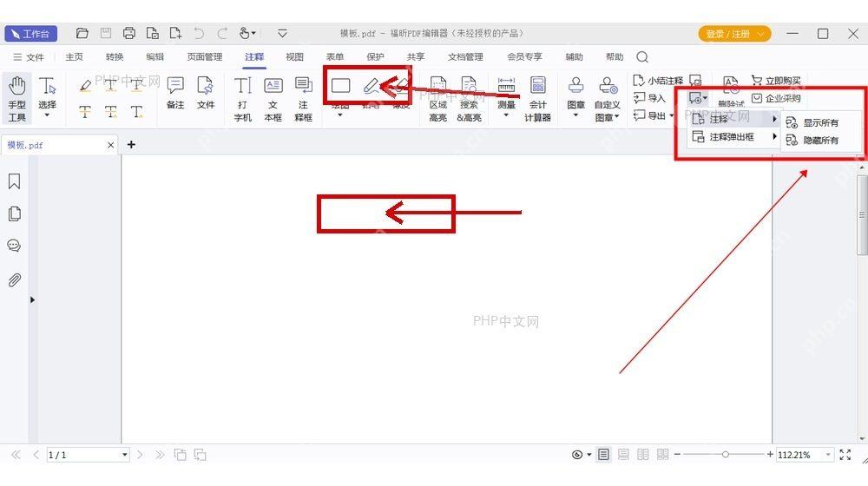Expand the 导出 export dropdown
The image size is (868, 486).
pyautogui.click(x=672, y=115)
